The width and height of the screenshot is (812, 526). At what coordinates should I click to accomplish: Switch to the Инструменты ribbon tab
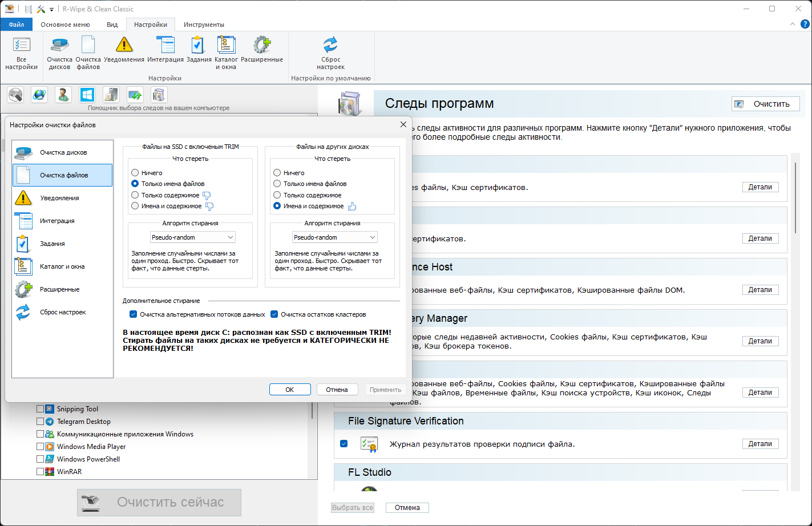[x=204, y=25]
